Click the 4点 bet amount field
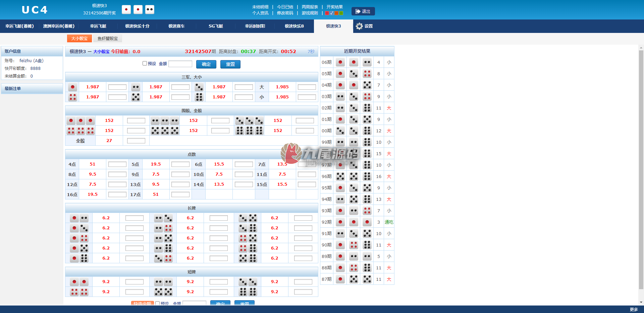This screenshot has height=313, width=644. click(117, 164)
